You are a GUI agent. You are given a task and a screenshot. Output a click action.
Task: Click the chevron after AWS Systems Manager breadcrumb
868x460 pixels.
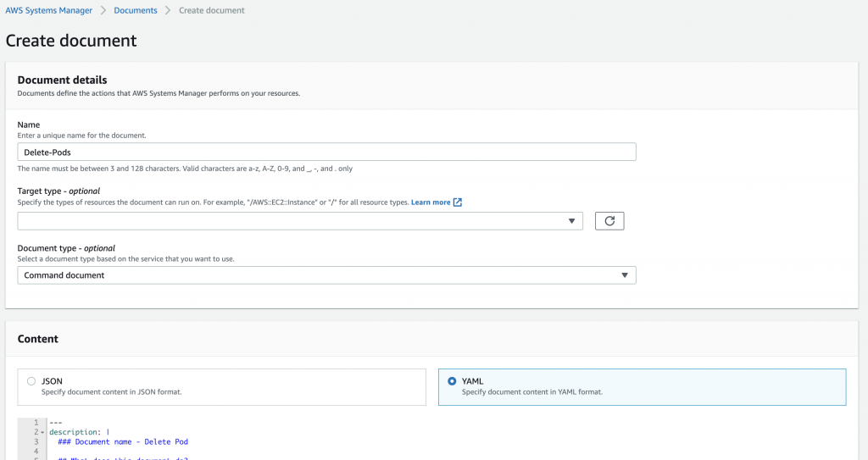102,11
